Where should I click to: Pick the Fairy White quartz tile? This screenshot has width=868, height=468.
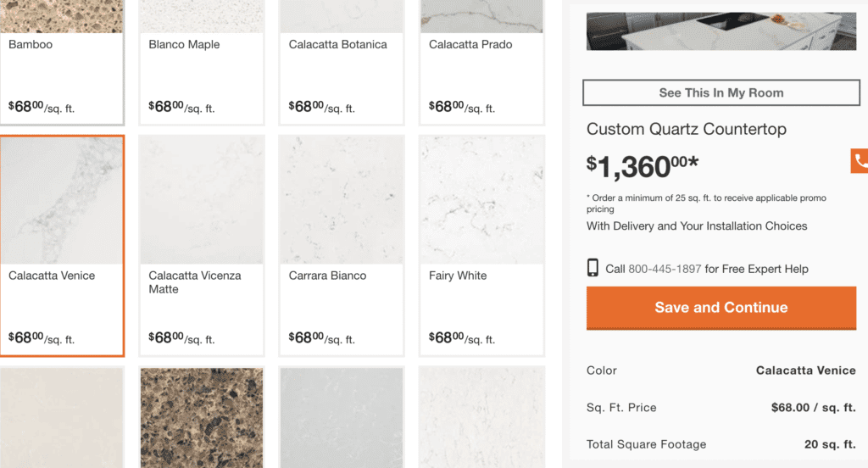(481, 245)
